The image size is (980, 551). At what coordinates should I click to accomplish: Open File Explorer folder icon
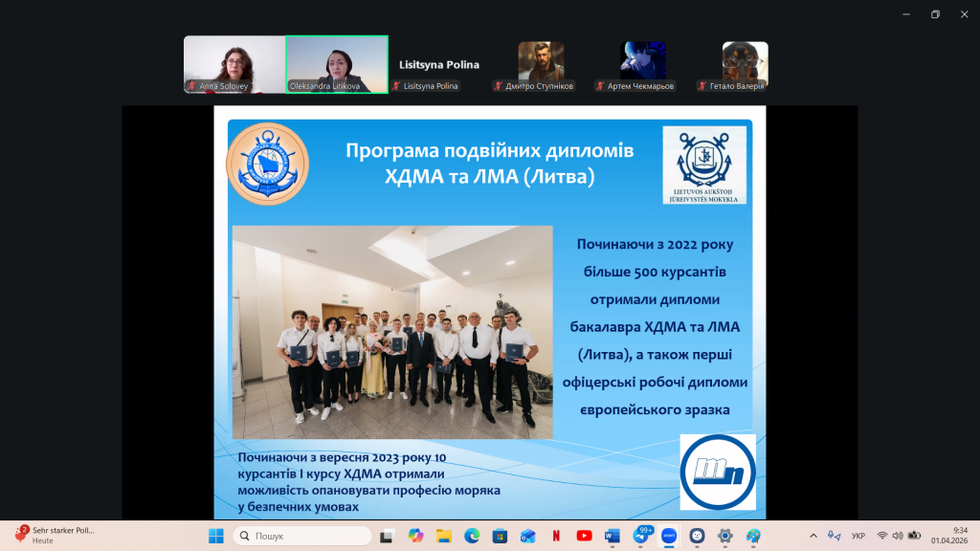click(443, 536)
